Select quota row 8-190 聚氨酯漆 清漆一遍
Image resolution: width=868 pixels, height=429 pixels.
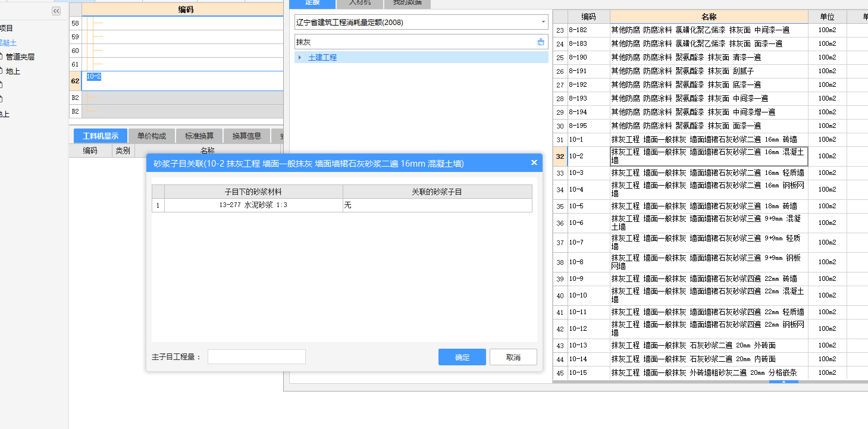[x=709, y=57]
